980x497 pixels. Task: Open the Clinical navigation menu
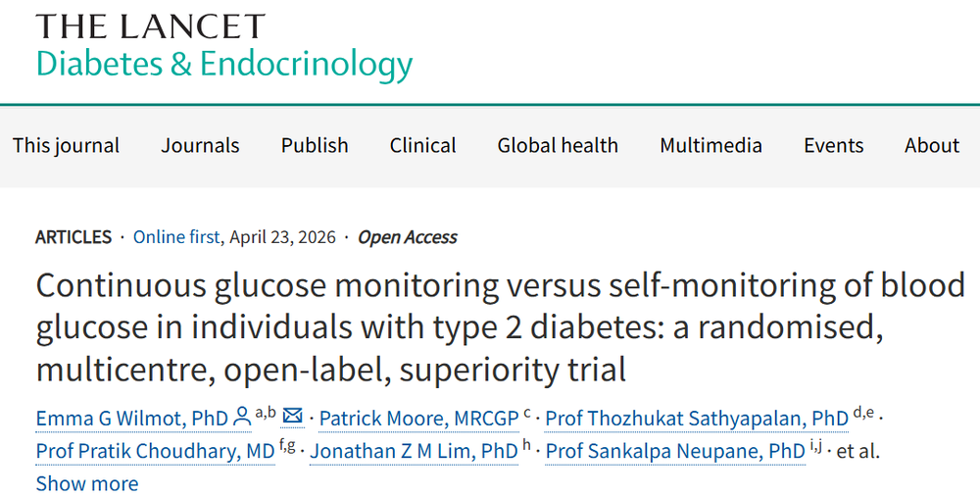pos(422,145)
